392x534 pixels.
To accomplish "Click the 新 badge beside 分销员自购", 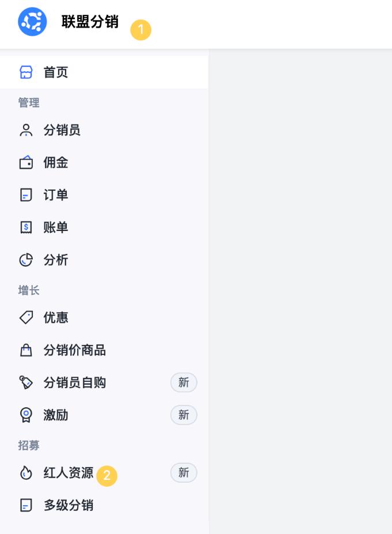I will point(184,382).
